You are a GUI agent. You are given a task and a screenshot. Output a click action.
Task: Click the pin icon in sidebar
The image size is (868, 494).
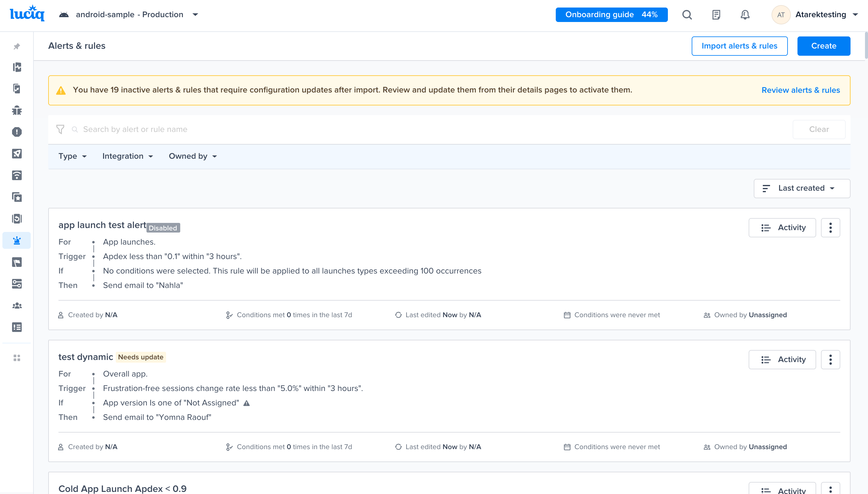pos(17,46)
